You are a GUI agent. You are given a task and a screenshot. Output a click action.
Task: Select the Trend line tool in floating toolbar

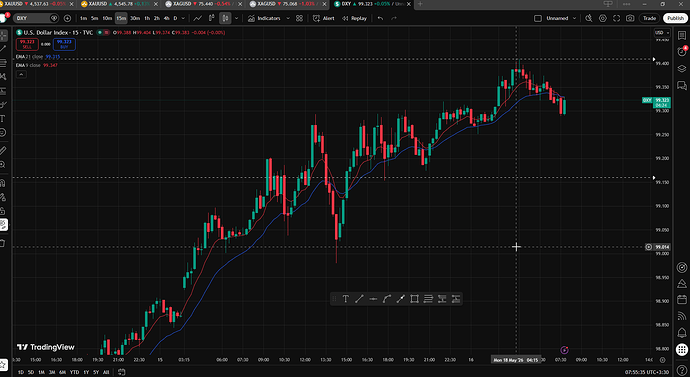tap(359, 299)
